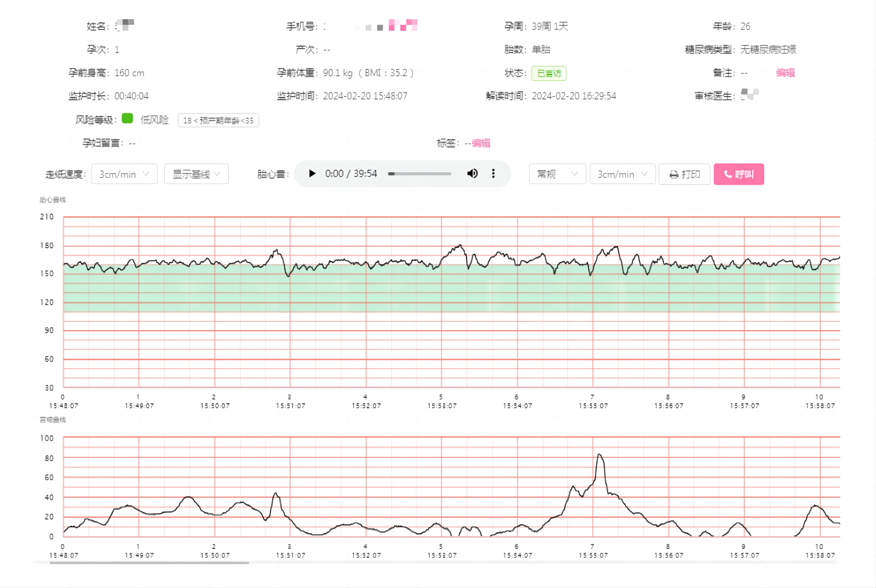Click the printer icon in 打印 button
This screenshot has width=876, height=588.
point(674,174)
